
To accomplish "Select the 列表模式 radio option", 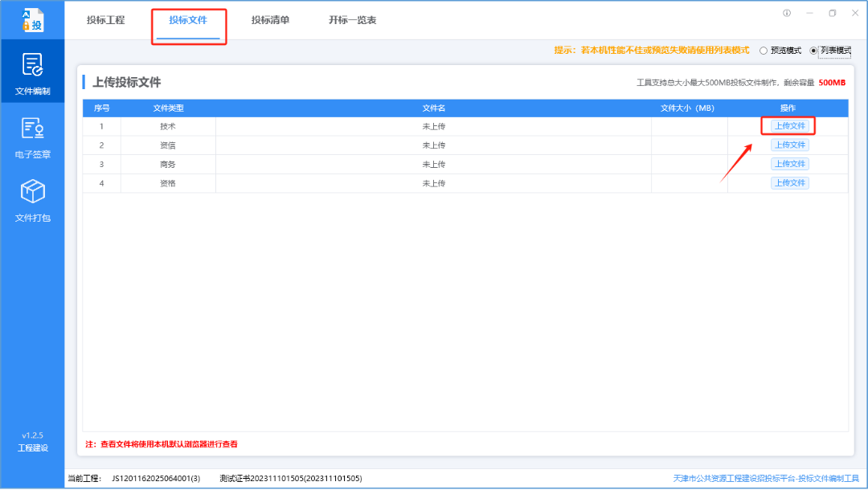I will tap(812, 50).
